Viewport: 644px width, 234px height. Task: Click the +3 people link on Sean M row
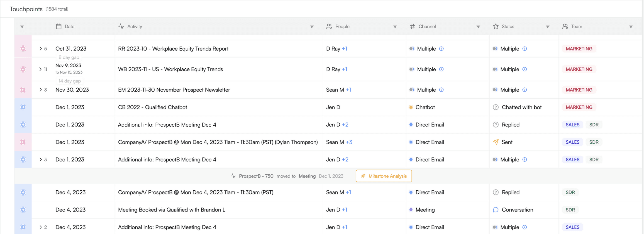[x=349, y=142]
